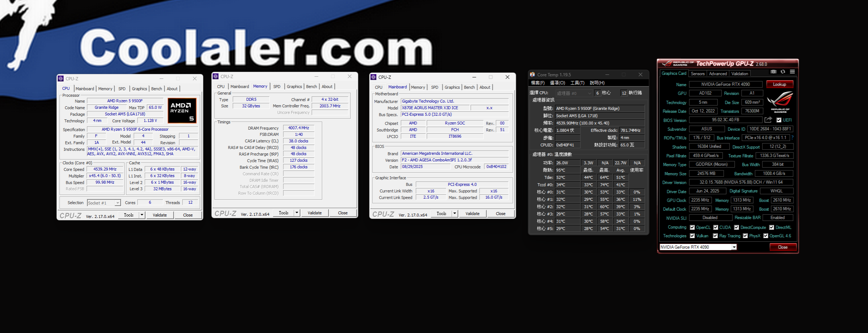
Task: Click the GPU-Z refresh icon
Action: [783, 72]
